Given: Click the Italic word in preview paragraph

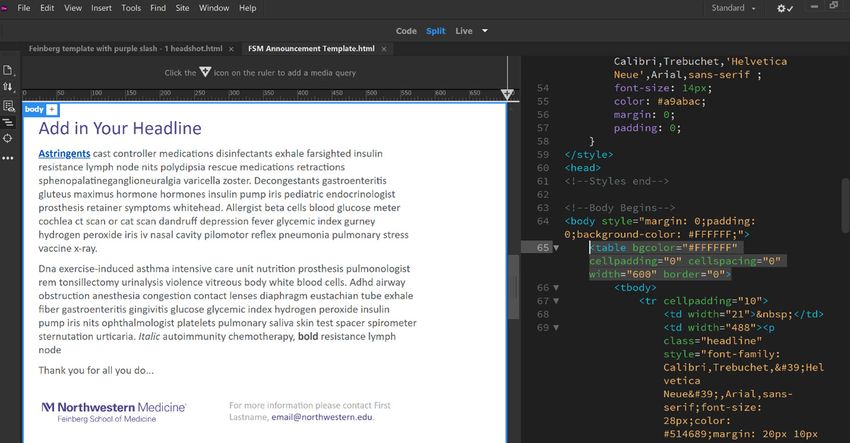Looking at the screenshot, I should coord(149,336).
